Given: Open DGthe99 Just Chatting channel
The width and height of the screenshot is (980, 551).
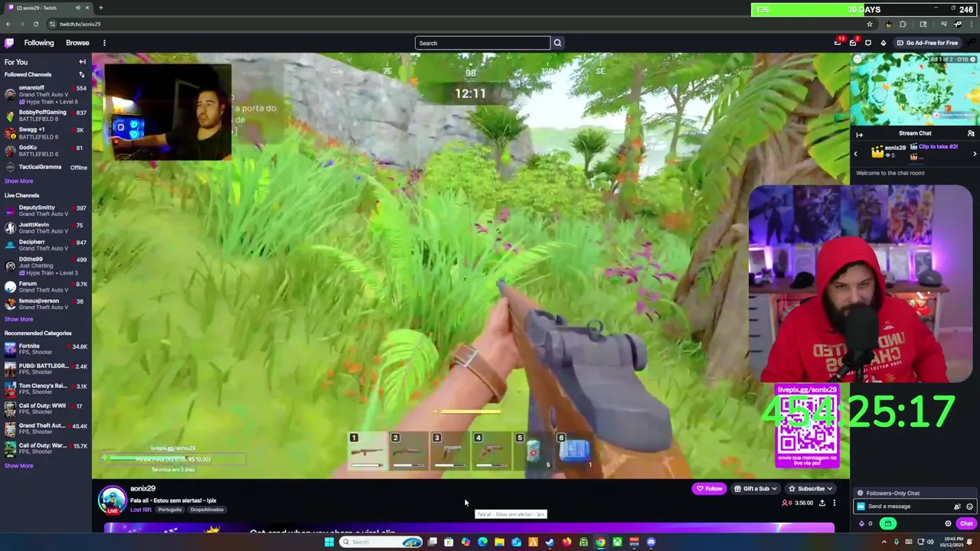Looking at the screenshot, I should 46,266.
